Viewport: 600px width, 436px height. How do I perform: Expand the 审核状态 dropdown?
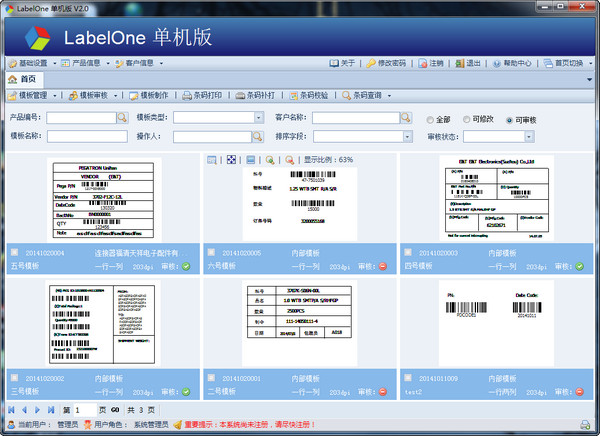[527, 137]
